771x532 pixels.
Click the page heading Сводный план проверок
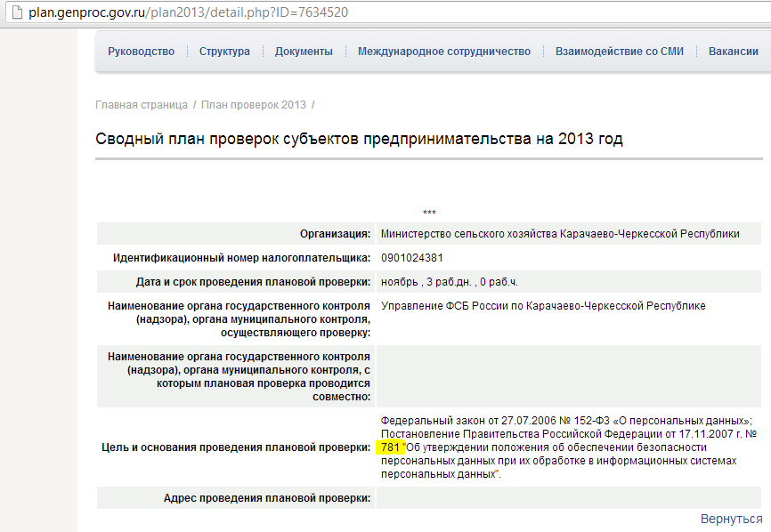coord(359,139)
